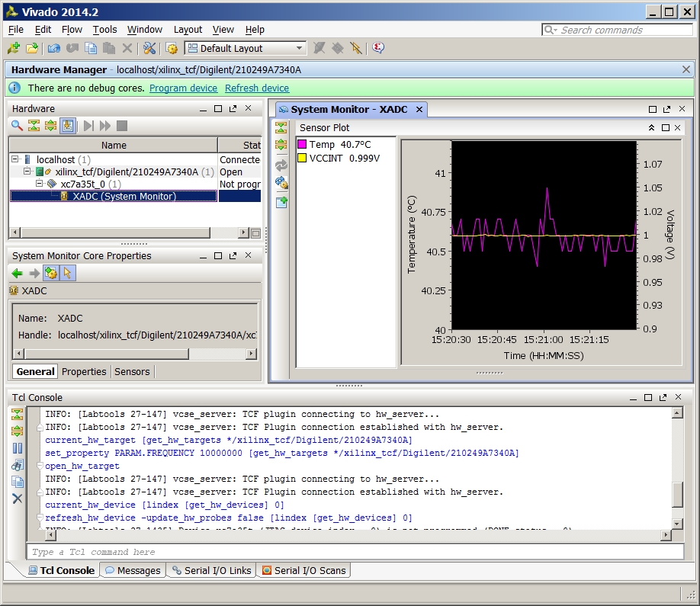Screen dimensions: 700x606
Task: Click the Tcl command input field
Action: (355, 552)
